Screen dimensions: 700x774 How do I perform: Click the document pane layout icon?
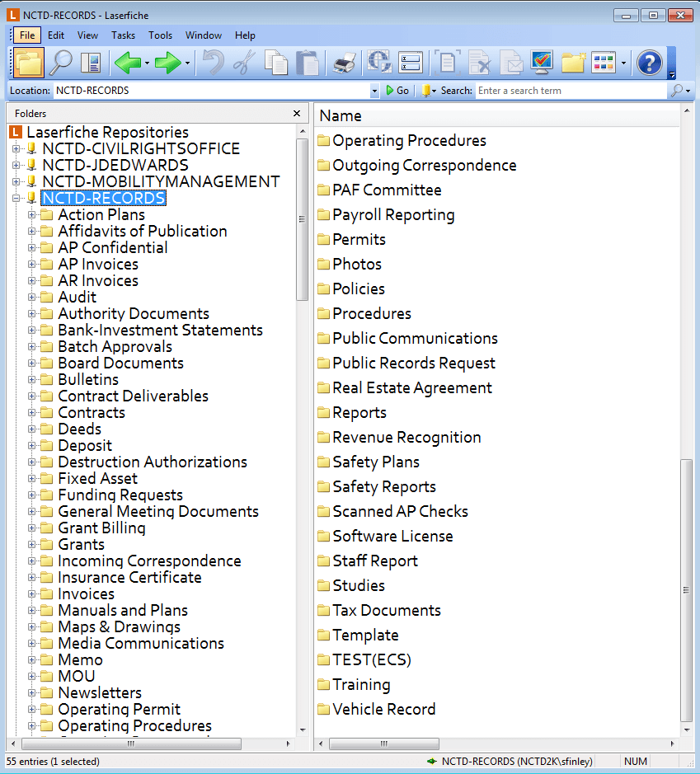pos(91,63)
